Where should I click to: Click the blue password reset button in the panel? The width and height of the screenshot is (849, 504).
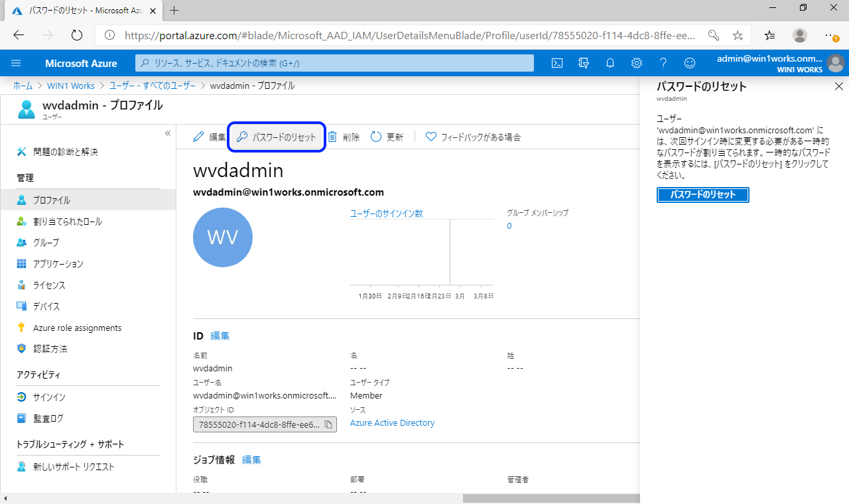(703, 195)
